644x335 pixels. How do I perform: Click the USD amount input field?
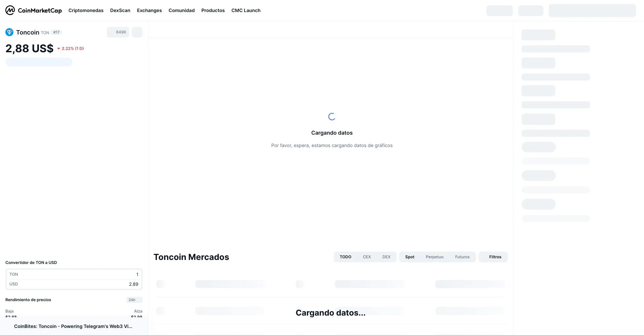click(74, 284)
